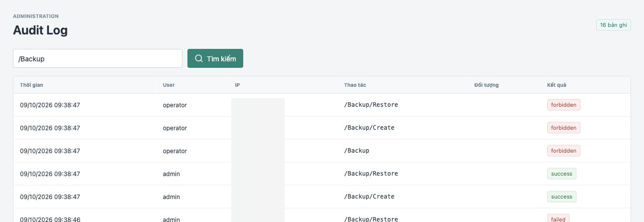Click operator user in the plain /Backup row
This screenshot has width=644, height=222.
(x=175, y=151)
